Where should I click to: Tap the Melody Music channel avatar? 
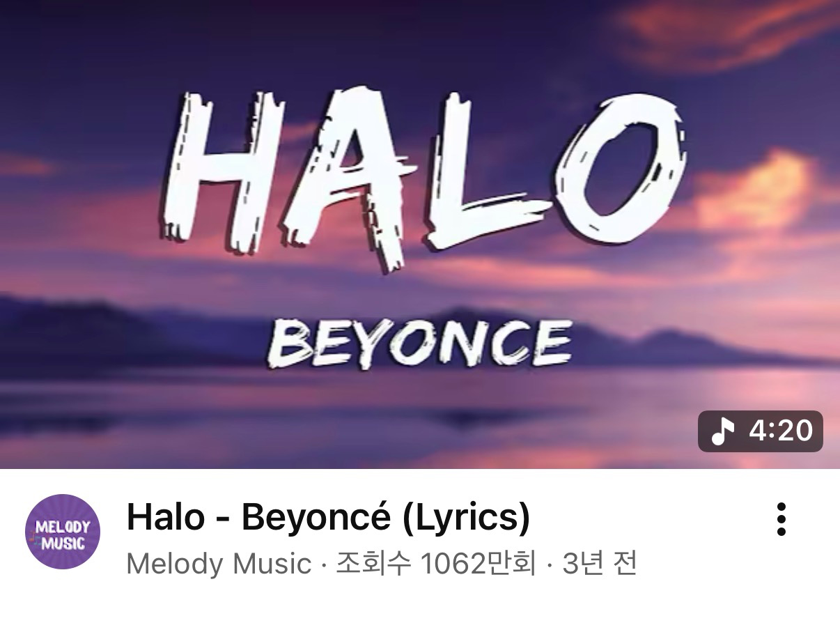tap(63, 532)
